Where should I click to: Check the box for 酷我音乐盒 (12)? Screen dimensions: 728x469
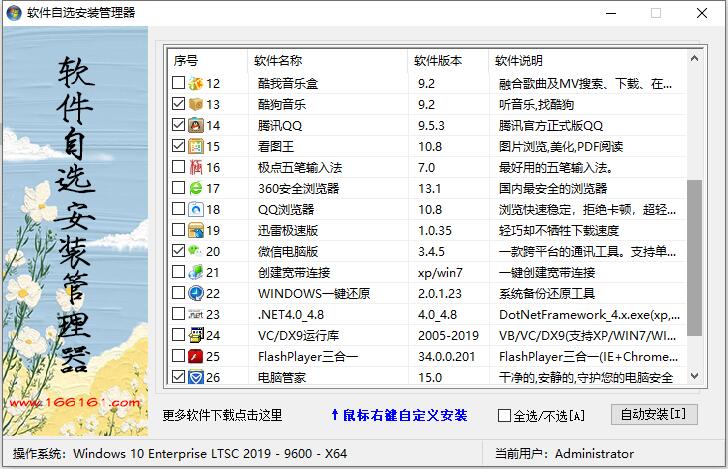pos(178,83)
